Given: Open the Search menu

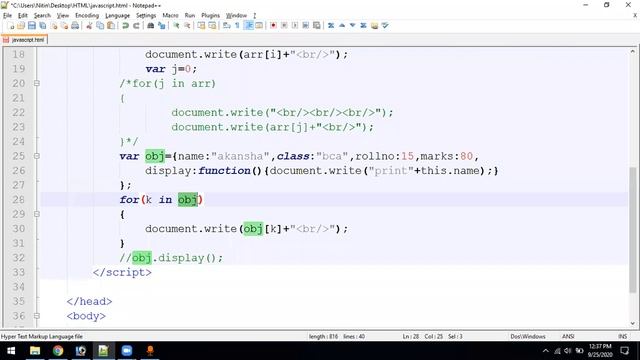Looking at the screenshot, I should [42, 16].
